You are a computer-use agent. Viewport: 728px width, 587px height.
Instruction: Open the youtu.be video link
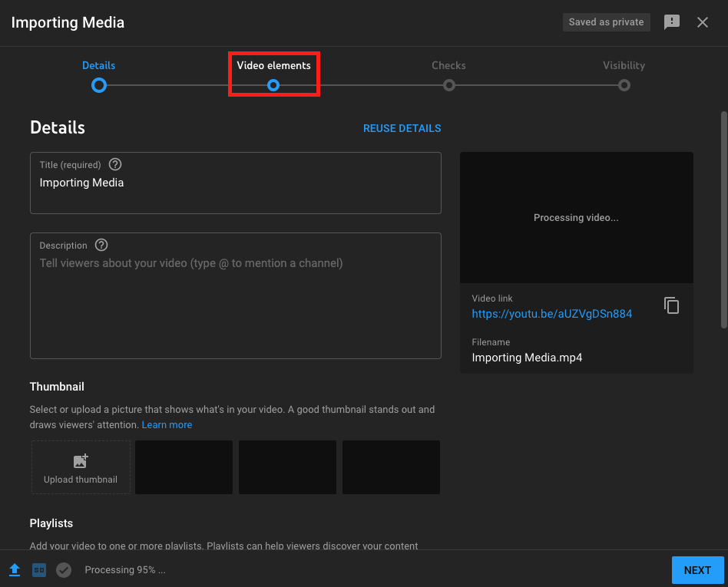(x=551, y=314)
